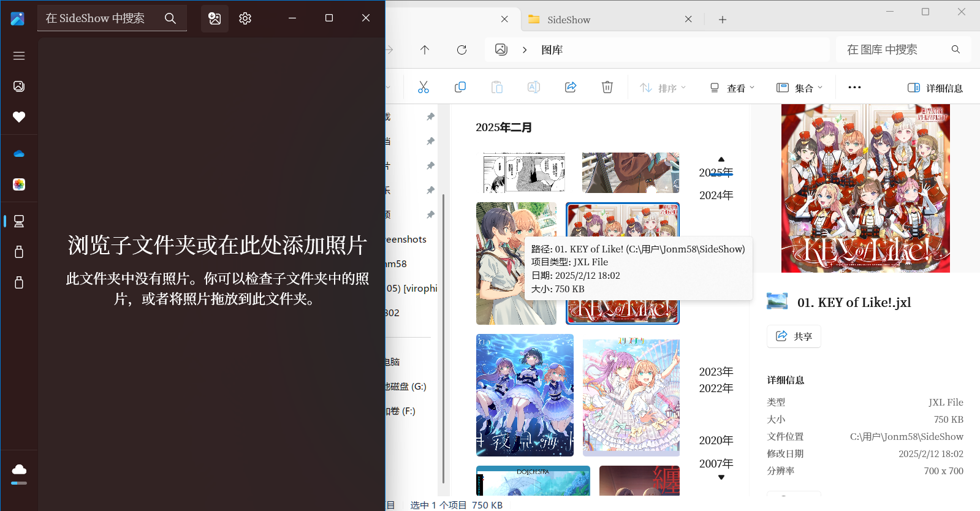Click Delete trash icon in Explorer toolbar
The height and width of the screenshot is (511, 980).
tap(607, 88)
